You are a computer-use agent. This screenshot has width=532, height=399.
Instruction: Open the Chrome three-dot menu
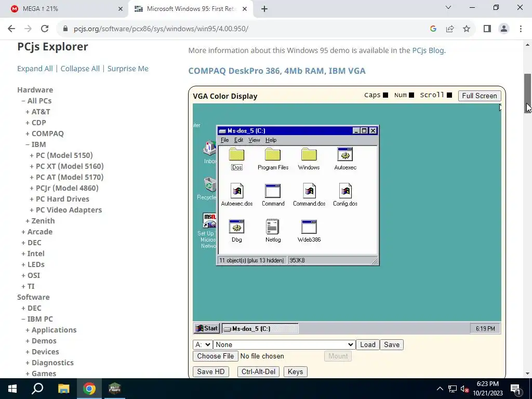(x=521, y=29)
